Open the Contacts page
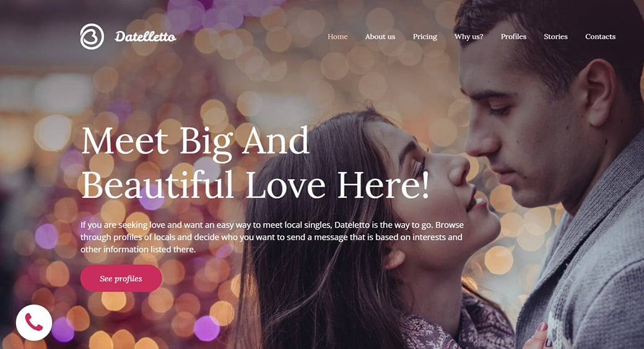 [600, 37]
